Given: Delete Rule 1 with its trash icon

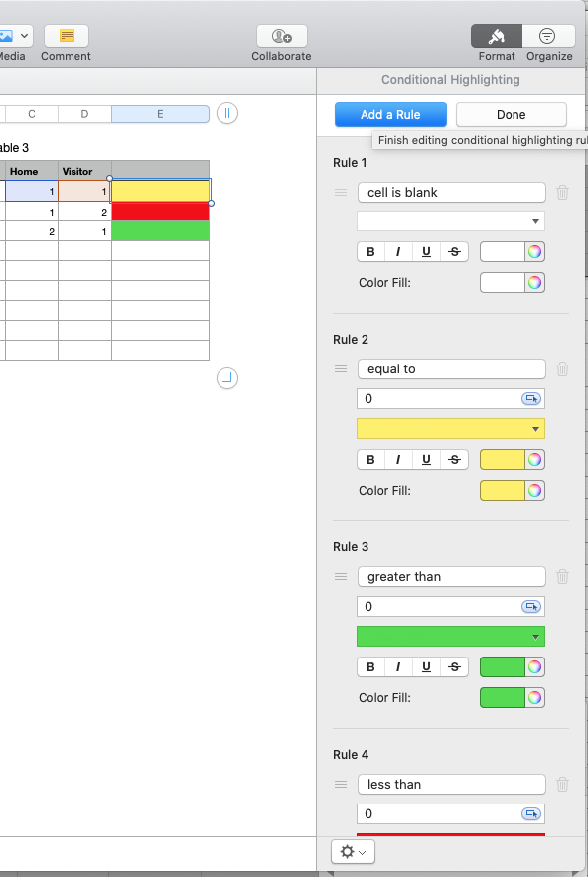Looking at the screenshot, I should [562, 192].
